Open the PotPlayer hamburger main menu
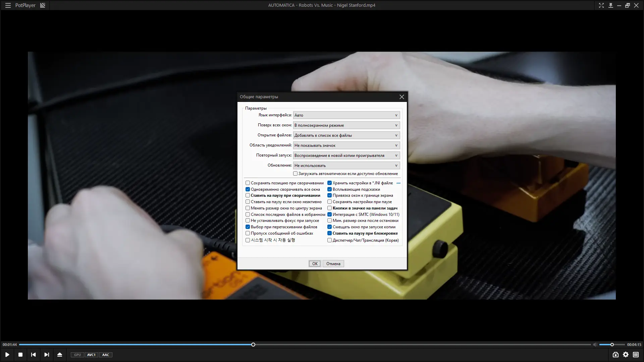644x362 pixels. (x=8, y=5)
